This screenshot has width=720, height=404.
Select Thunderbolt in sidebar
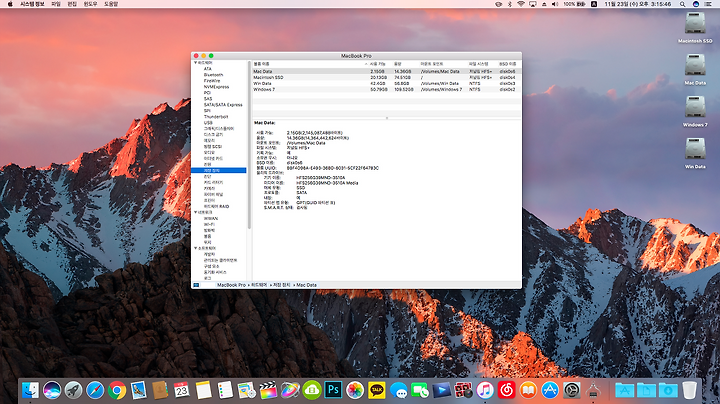tap(216, 117)
